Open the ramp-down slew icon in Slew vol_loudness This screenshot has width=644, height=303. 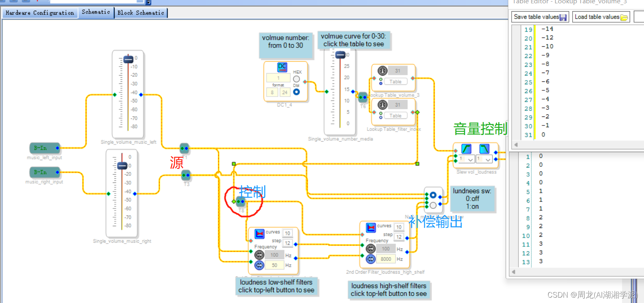point(484,149)
